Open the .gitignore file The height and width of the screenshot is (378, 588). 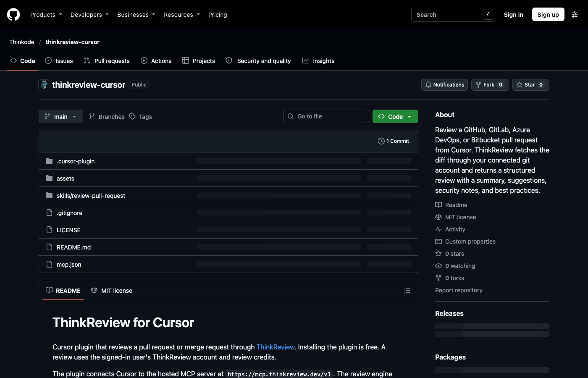[69, 213]
